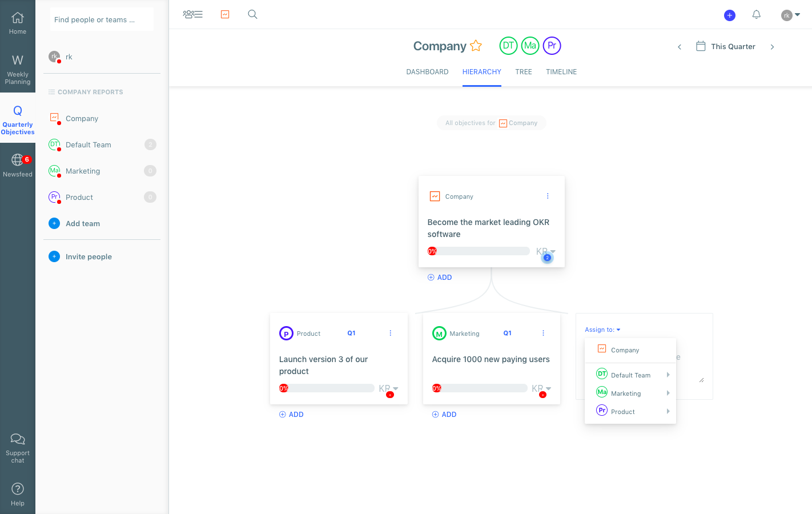812x514 pixels.
Task: Open Support chat
Action: pyautogui.click(x=18, y=448)
